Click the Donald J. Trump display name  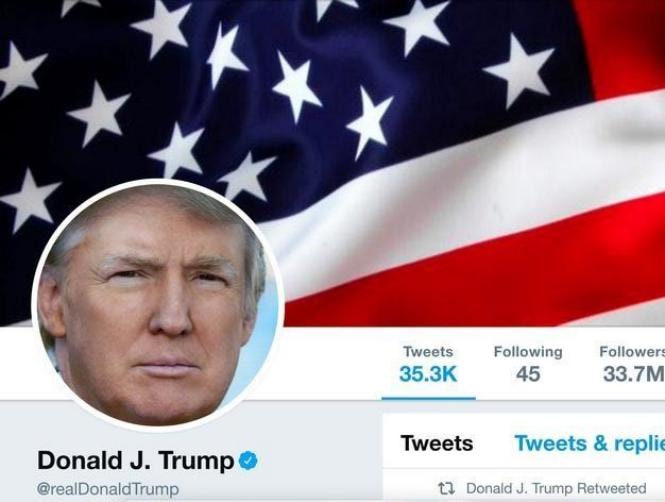point(135,461)
